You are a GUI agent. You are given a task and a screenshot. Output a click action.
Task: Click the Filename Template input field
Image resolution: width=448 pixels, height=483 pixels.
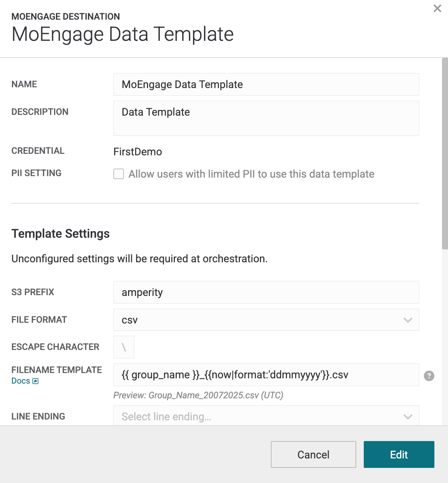pyautogui.click(x=266, y=375)
